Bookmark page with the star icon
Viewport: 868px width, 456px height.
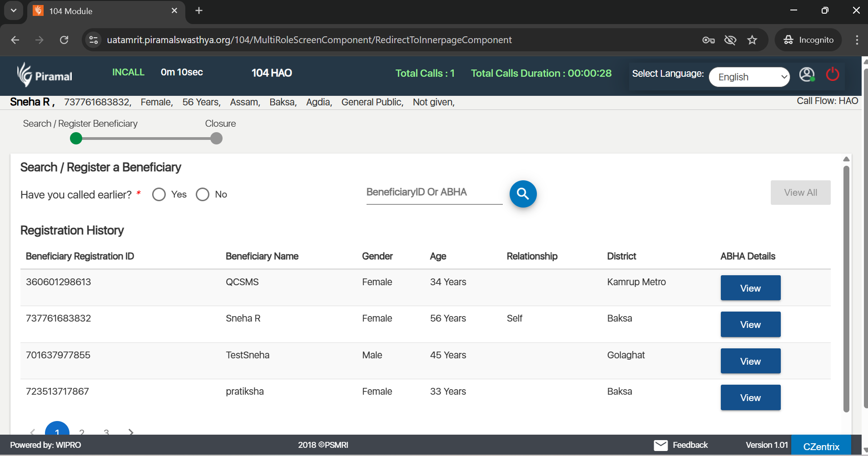click(x=752, y=40)
